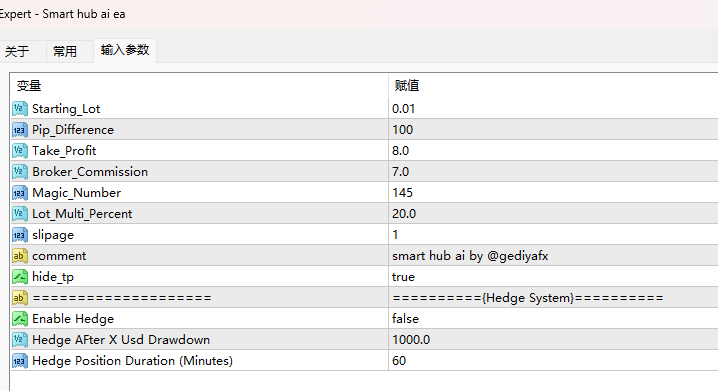The width and height of the screenshot is (718, 391).
Task: Open the 常用 tab
Action: 65,51
